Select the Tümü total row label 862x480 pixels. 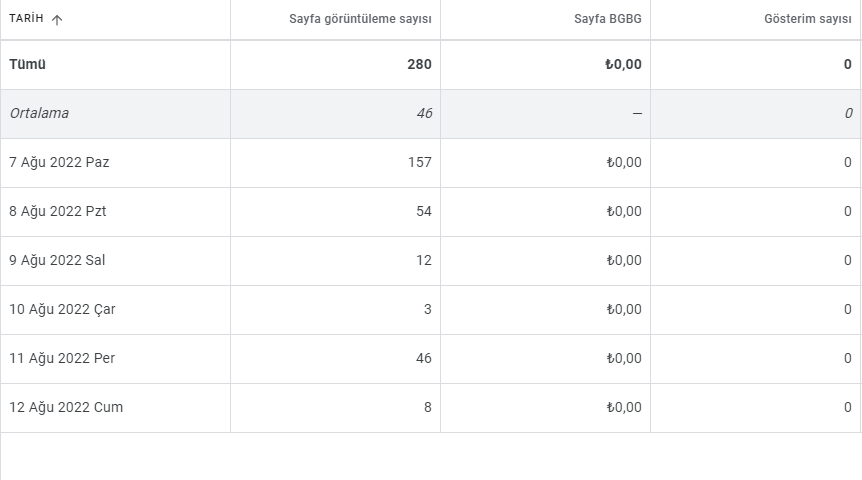27,64
